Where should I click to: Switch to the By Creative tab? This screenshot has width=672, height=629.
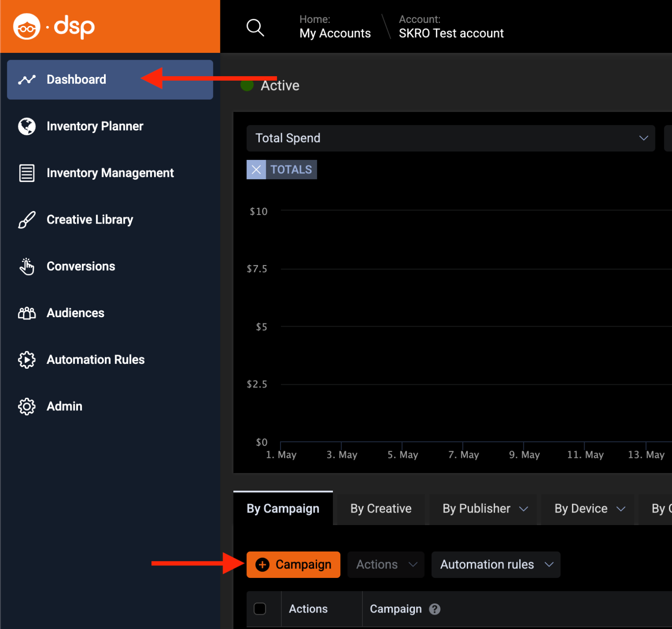coord(381,509)
